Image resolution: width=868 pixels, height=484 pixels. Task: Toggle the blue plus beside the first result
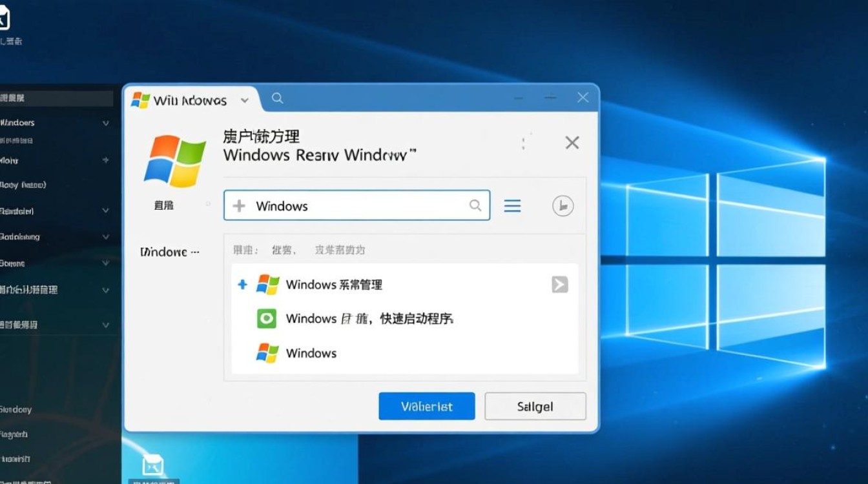point(243,284)
